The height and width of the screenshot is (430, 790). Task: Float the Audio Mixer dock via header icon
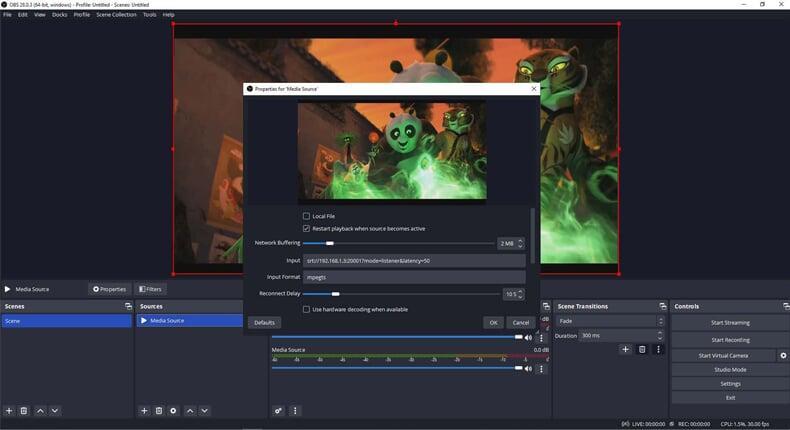pyautogui.click(x=546, y=306)
